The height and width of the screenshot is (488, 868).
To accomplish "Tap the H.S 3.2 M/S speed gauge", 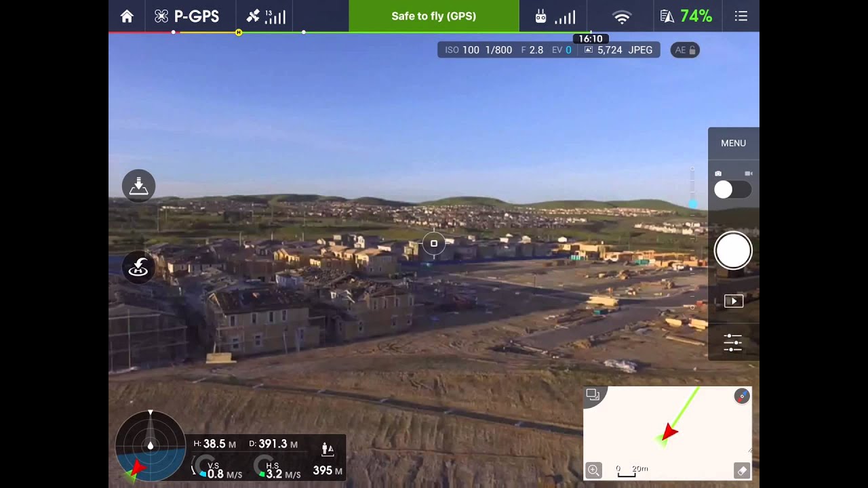I will 277,467.
